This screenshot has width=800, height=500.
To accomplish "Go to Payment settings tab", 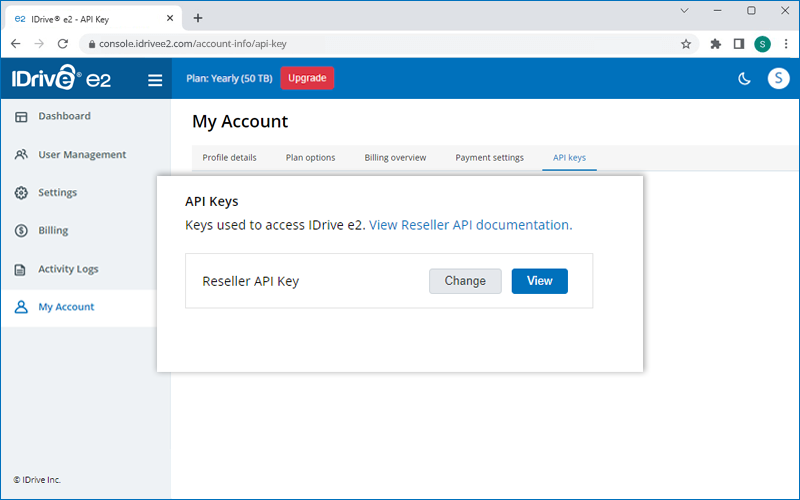I will pyautogui.click(x=489, y=158).
